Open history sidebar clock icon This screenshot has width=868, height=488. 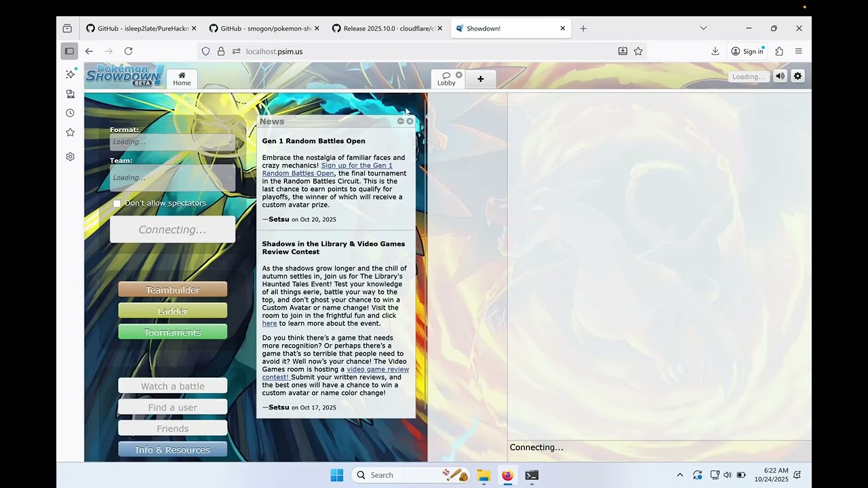coord(70,113)
